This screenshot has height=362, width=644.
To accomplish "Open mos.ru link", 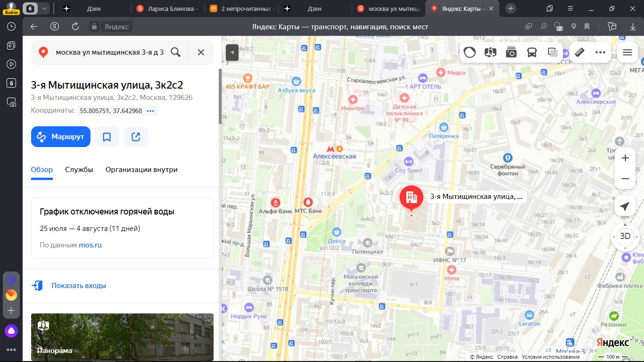I will [90, 245].
